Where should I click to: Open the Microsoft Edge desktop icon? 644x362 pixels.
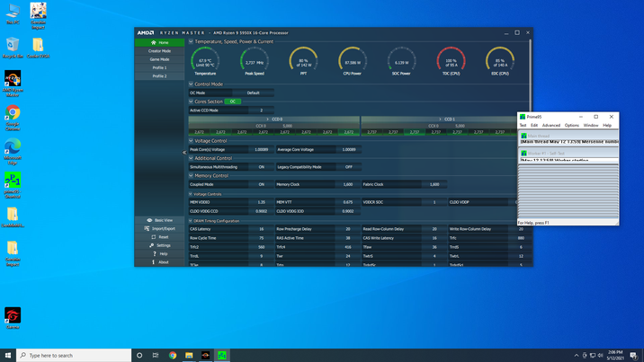click(x=13, y=152)
